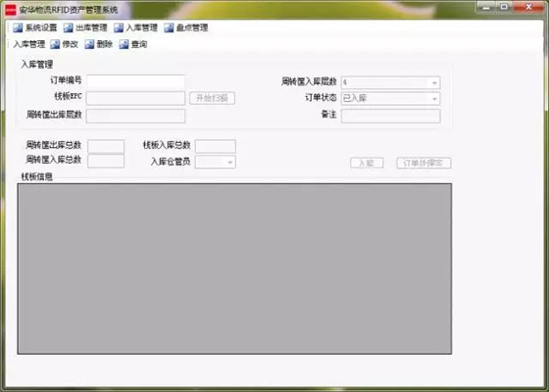This screenshot has height=392, width=549.
Task: Click the 订单处理完 button
Action: click(x=424, y=163)
